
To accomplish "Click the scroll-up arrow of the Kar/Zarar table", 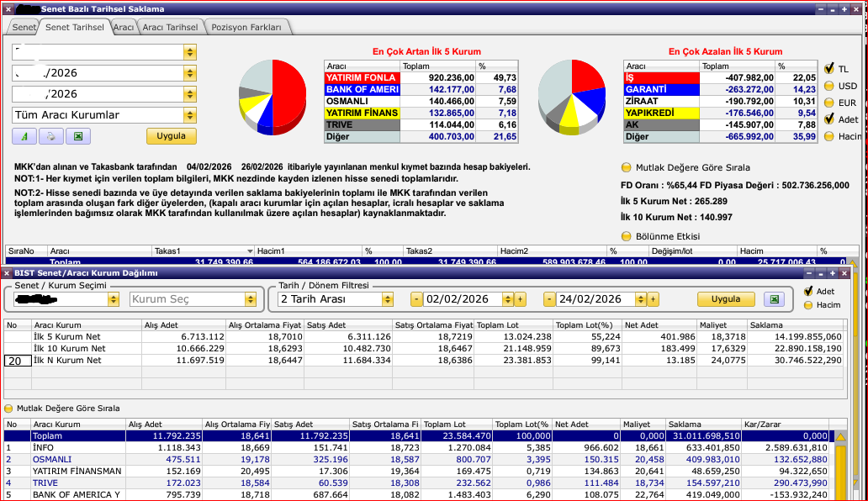I will [x=840, y=437].
